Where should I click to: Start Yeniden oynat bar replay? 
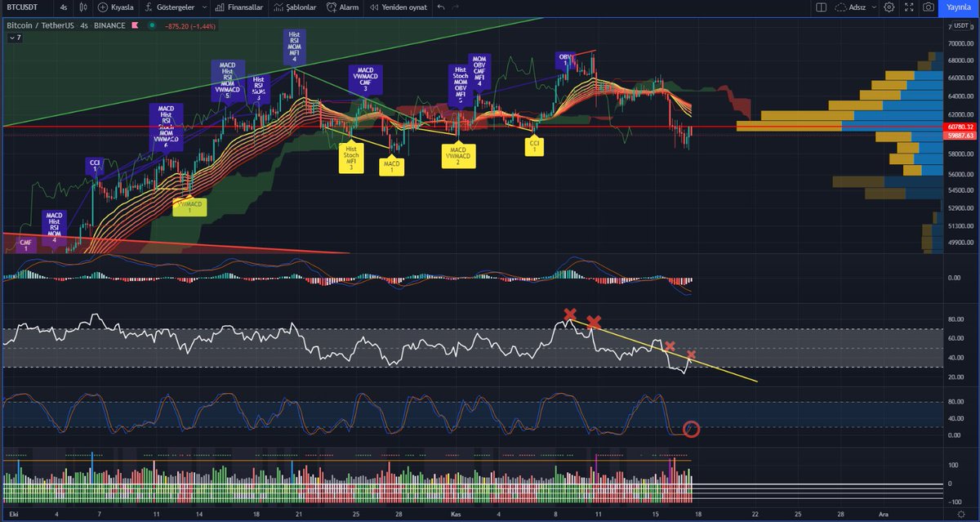pos(398,7)
